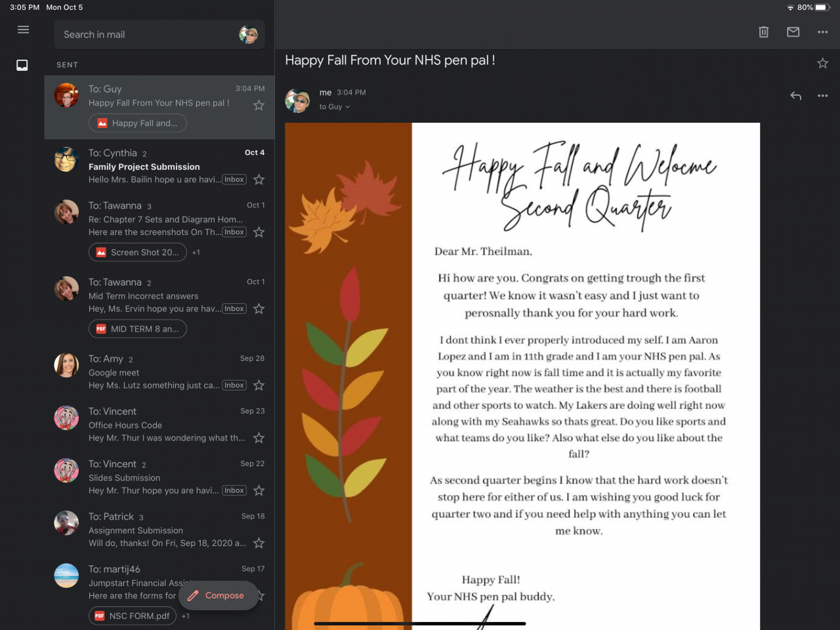Open the Happy Fall image attachment chip
The width and height of the screenshot is (840, 630).
pyautogui.click(x=138, y=123)
